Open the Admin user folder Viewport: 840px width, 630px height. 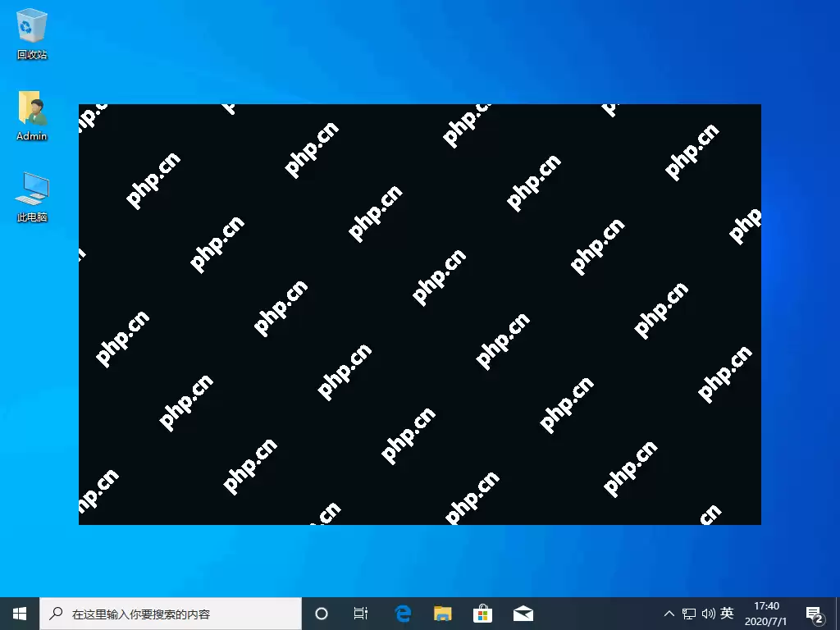(31, 109)
